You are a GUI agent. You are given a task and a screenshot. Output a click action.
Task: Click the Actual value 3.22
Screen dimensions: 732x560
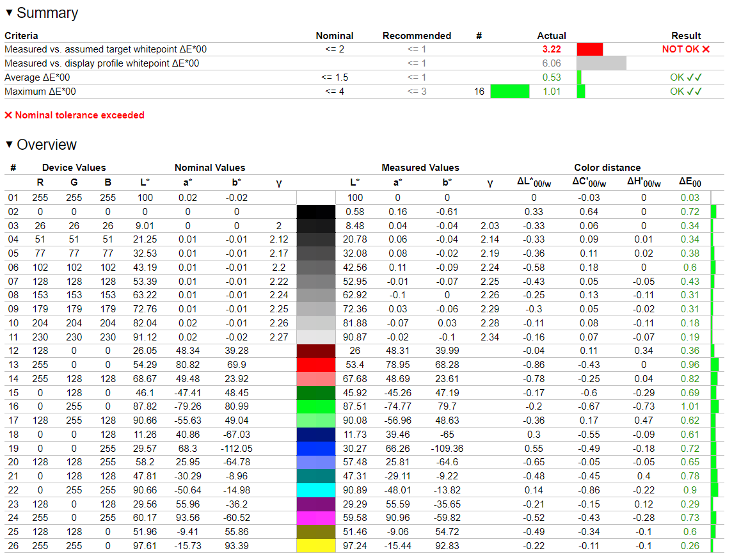[552, 49]
